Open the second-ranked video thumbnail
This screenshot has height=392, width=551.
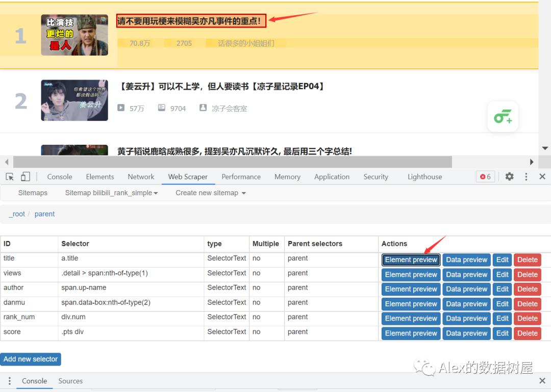pyautogui.click(x=74, y=100)
